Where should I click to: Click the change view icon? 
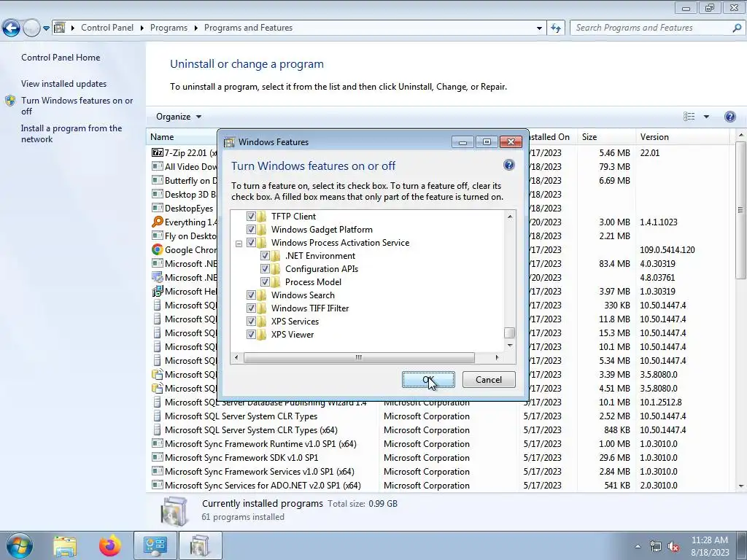tap(689, 117)
